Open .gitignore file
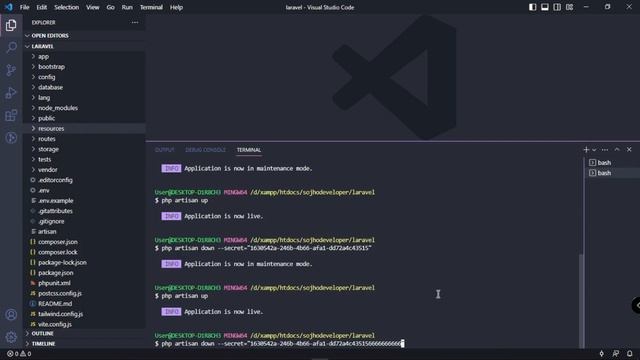The height and width of the screenshot is (360, 640). pyautogui.click(x=84, y=221)
